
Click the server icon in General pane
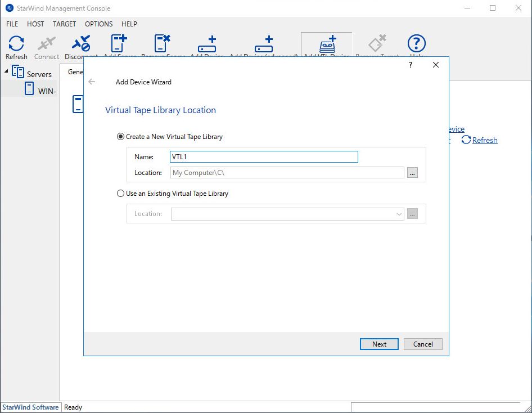click(78, 104)
